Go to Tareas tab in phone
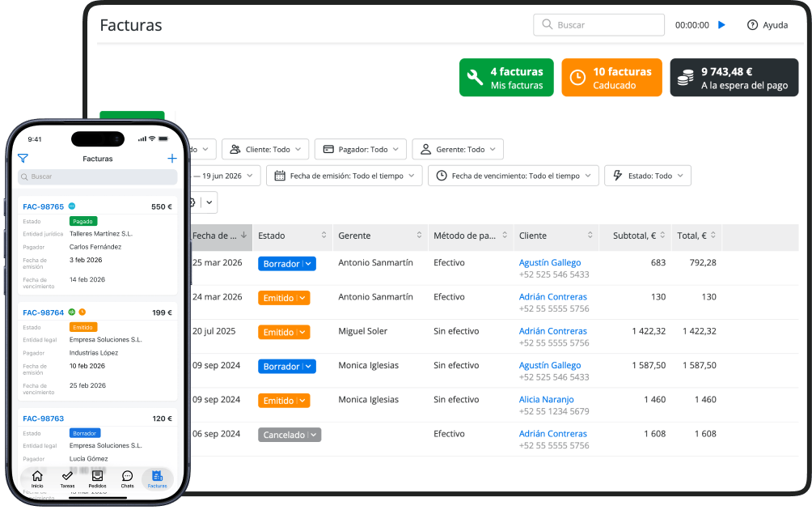 tap(67, 479)
